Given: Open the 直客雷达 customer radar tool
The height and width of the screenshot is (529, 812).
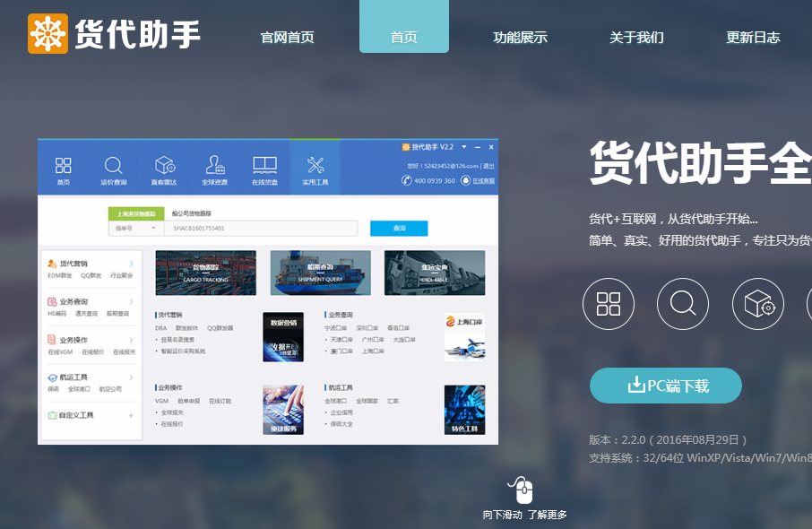Looking at the screenshot, I should [164, 168].
